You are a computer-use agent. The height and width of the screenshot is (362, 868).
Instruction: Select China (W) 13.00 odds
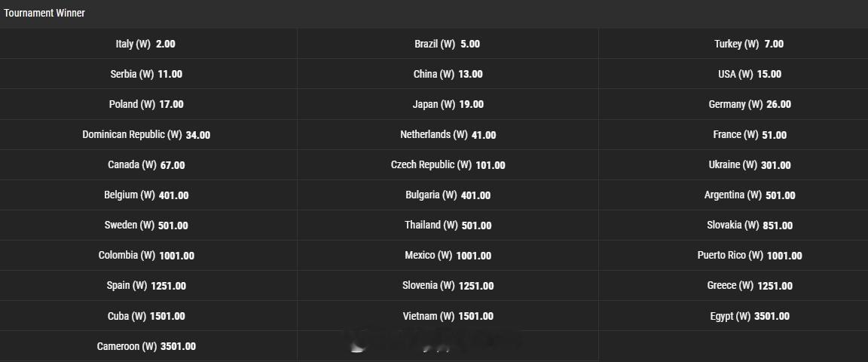448,74
